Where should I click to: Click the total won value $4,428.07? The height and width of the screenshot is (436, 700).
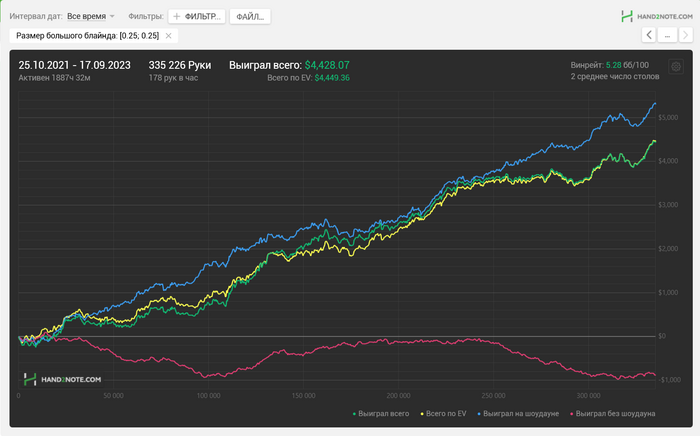coord(327,65)
